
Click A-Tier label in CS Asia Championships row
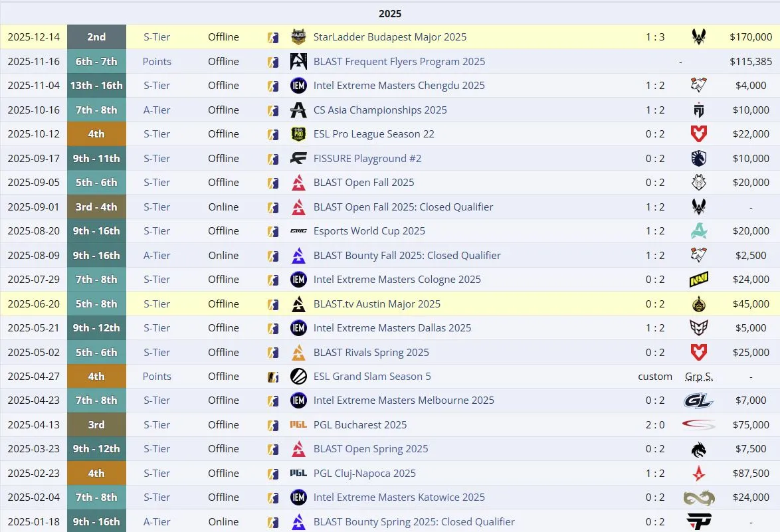point(157,110)
